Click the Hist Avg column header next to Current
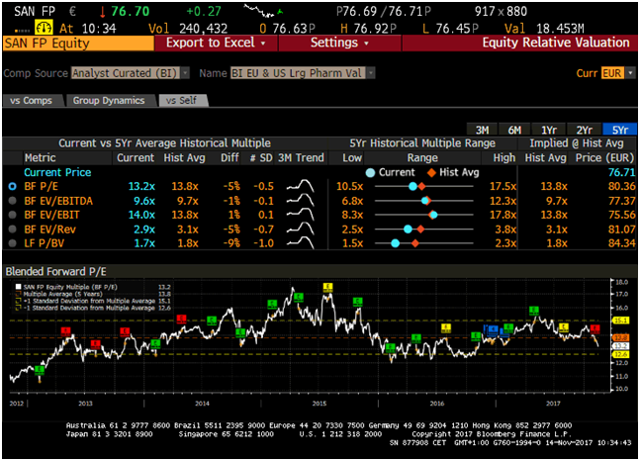The image size is (640, 461). click(x=184, y=158)
